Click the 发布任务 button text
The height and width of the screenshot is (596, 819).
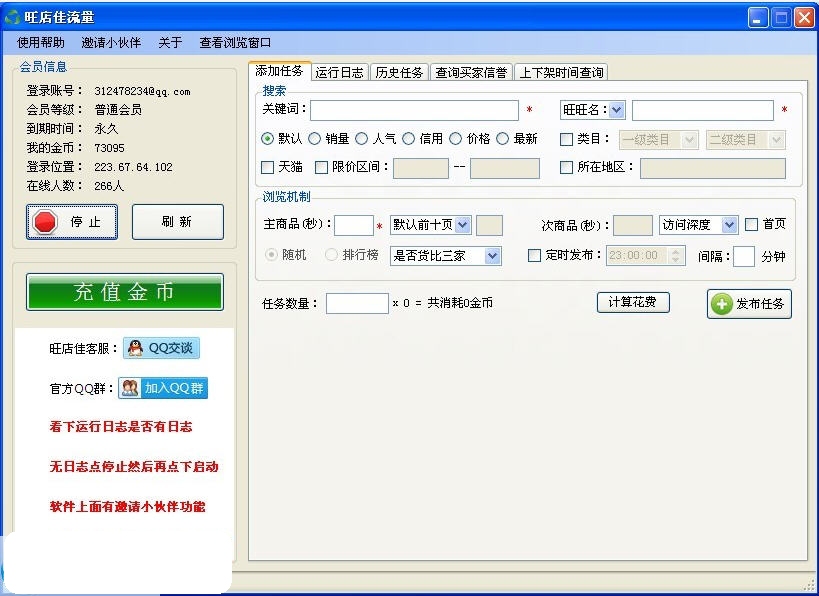(760, 304)
